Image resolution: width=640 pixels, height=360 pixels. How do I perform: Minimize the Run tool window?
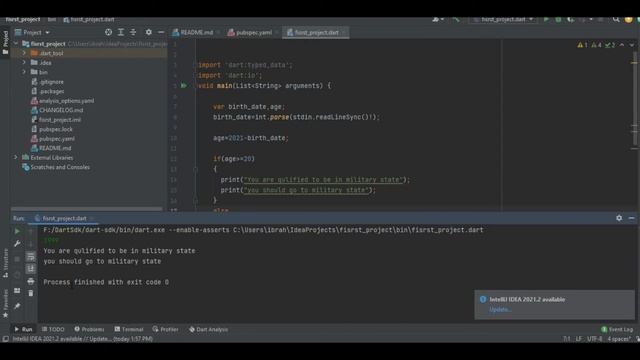coord(631,218)
